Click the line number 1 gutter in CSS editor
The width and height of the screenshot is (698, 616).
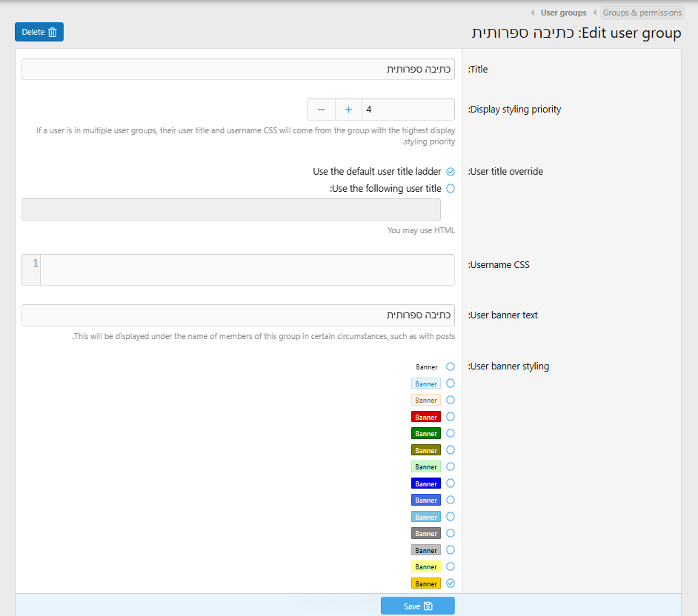pos(32,270)
